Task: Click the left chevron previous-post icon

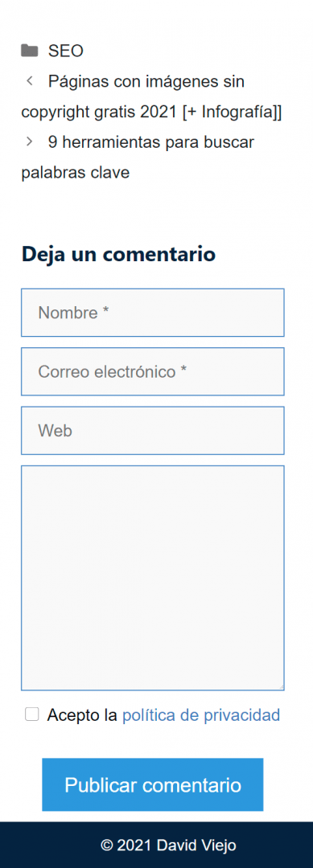Action: 30,81
